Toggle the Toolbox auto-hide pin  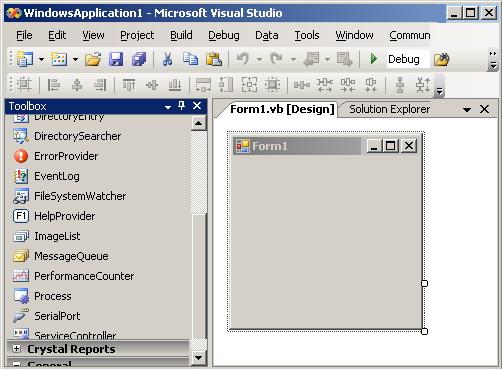(182, 106)
